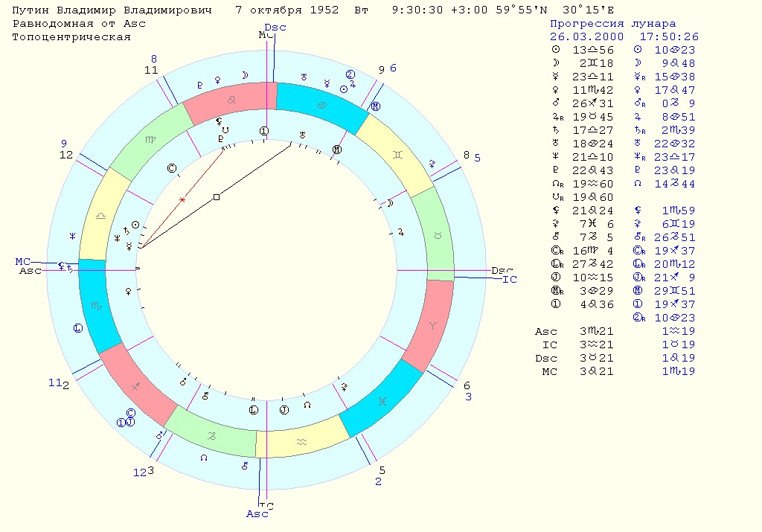Select the square aspect marker on the black line

(x=217, y=196)
